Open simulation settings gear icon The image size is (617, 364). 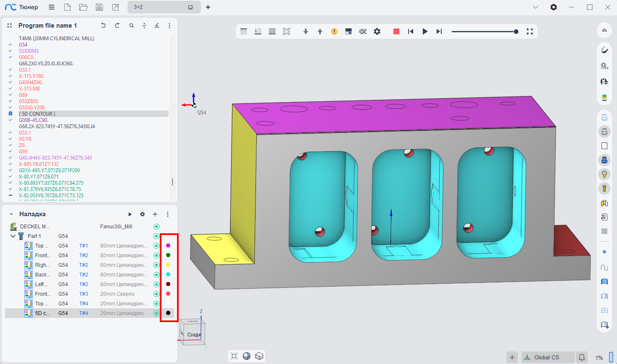377,31
